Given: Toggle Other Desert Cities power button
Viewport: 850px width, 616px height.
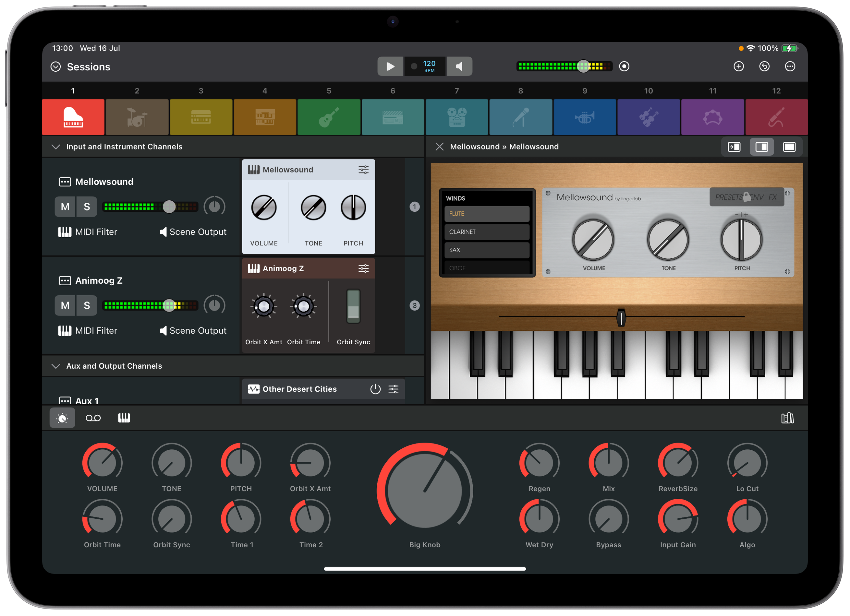Looking at the screenshot, I should (375, 389).
